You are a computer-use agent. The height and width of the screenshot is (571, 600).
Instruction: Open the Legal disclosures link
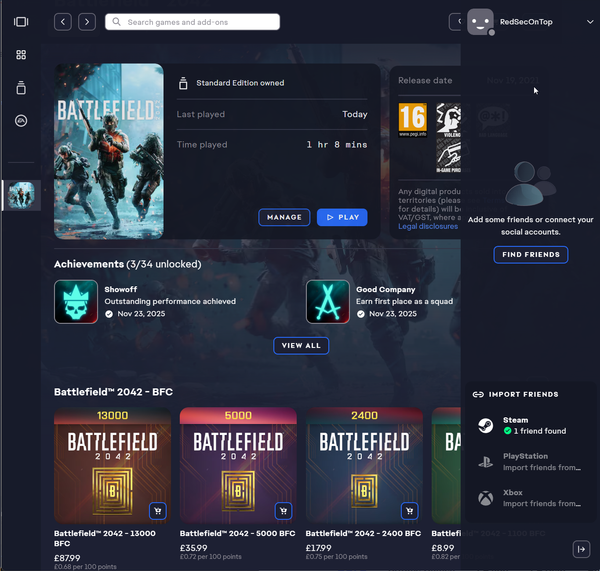428,226
